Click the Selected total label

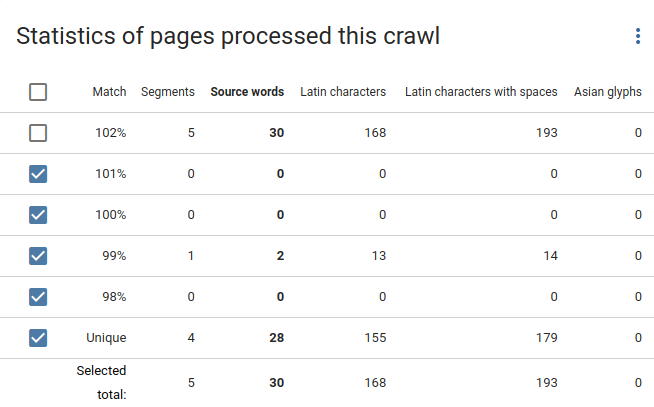pos(101,382)
